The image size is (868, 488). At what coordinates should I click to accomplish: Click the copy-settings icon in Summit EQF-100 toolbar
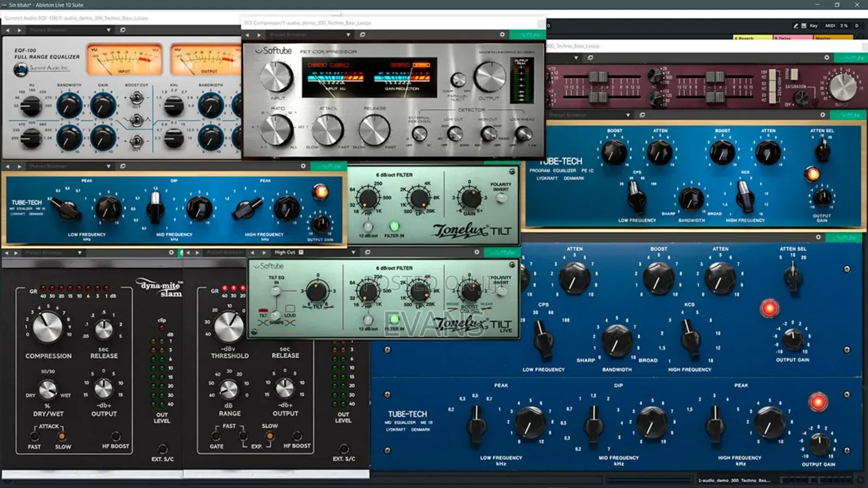pyautogui.click(x=123, y=30)
